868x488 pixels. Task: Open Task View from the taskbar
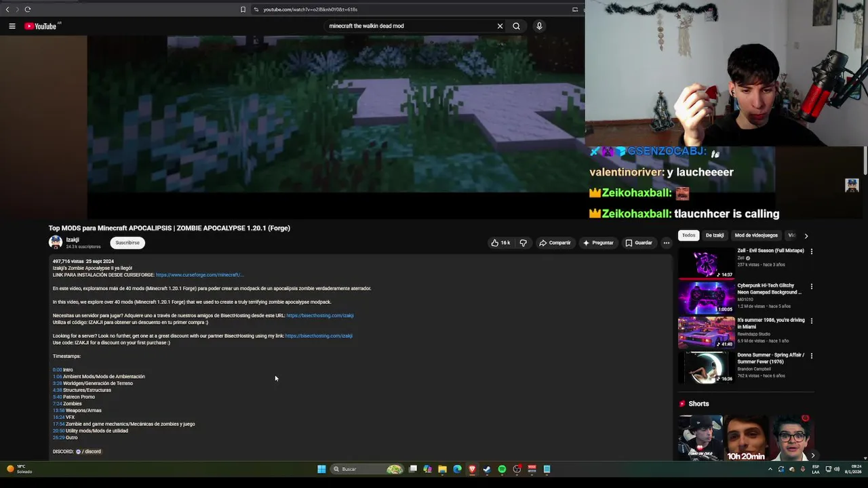(412, 469)
